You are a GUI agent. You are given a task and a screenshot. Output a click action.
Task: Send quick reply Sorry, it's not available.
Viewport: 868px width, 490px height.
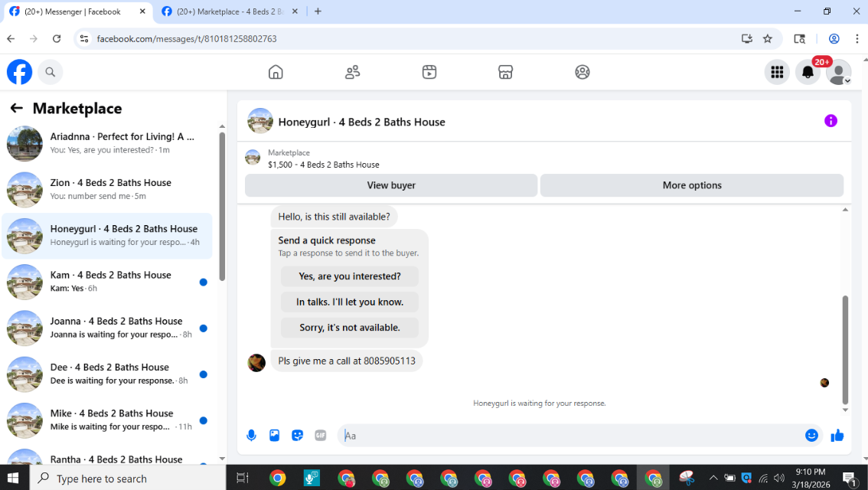(350, 327)
